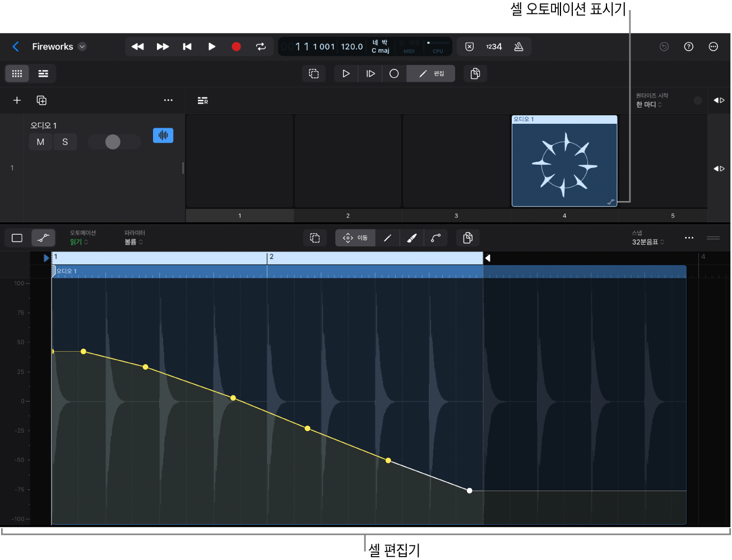The width and height of the screenshot is (732, 560).
Task: Toggle the Cycle loop button
Action: pos(261,46)
